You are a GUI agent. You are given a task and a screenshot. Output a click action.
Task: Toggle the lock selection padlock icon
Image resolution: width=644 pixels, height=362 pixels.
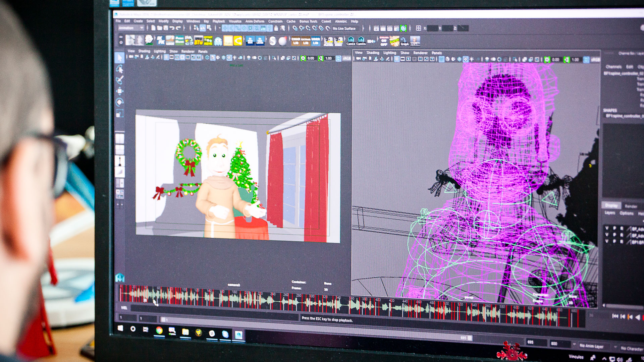click(276, 28)
